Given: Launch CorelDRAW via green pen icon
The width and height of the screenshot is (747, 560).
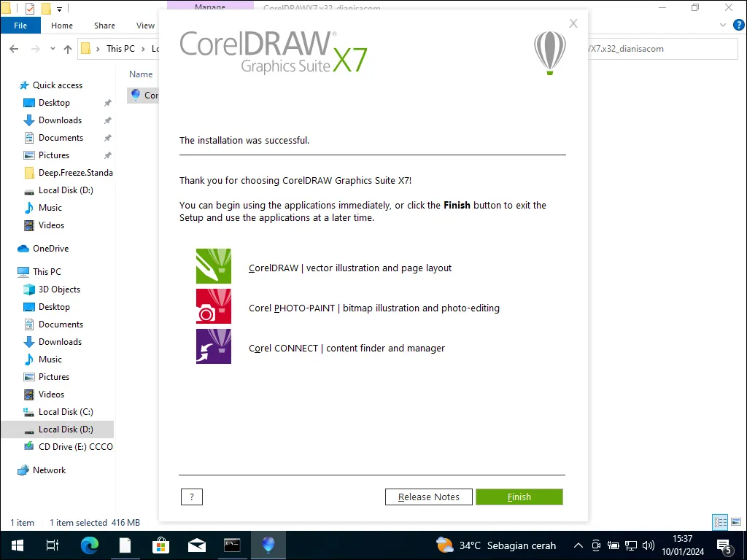Looking at the screenshot, I should click(213, 266).
